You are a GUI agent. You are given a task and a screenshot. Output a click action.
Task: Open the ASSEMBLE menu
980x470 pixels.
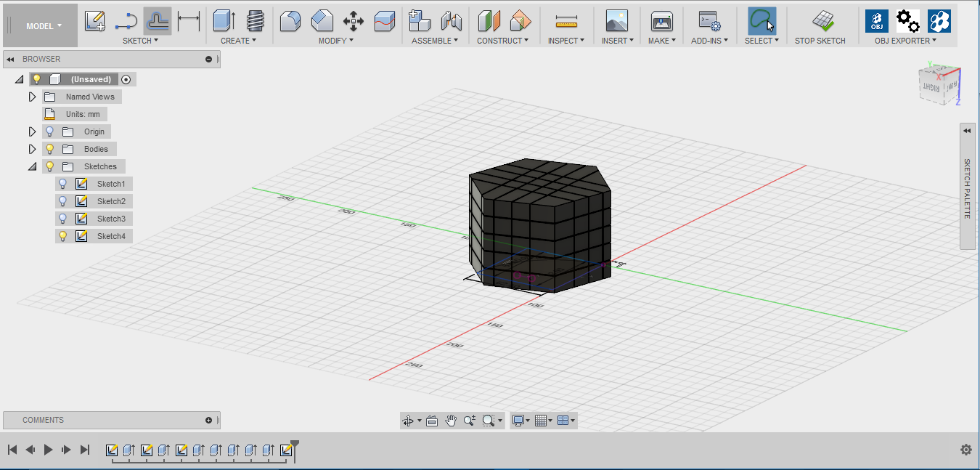tap(435, 41)
